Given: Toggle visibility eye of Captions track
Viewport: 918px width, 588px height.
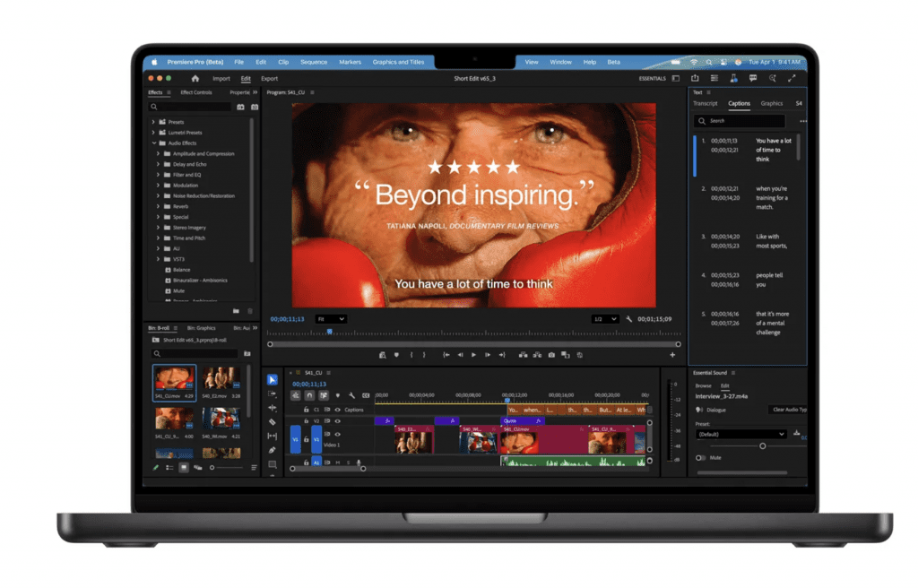Looking at the screenshot, I should click(338, 410).
